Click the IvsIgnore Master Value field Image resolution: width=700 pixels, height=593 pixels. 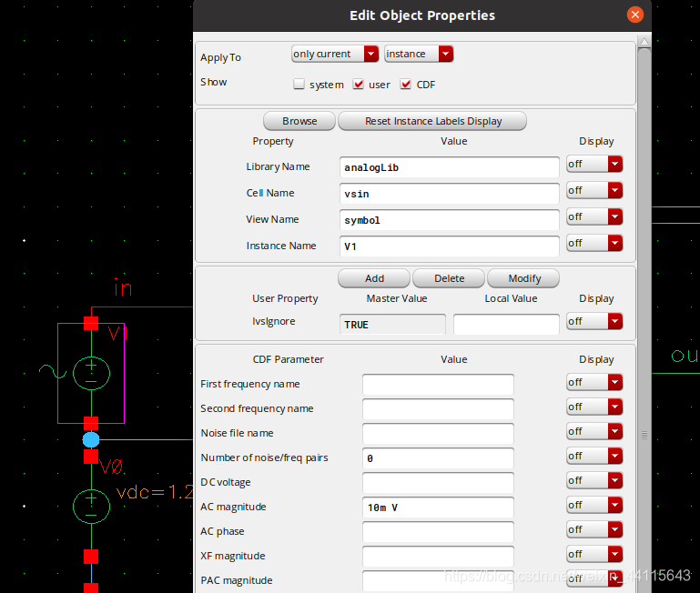(x=392, y=325)
